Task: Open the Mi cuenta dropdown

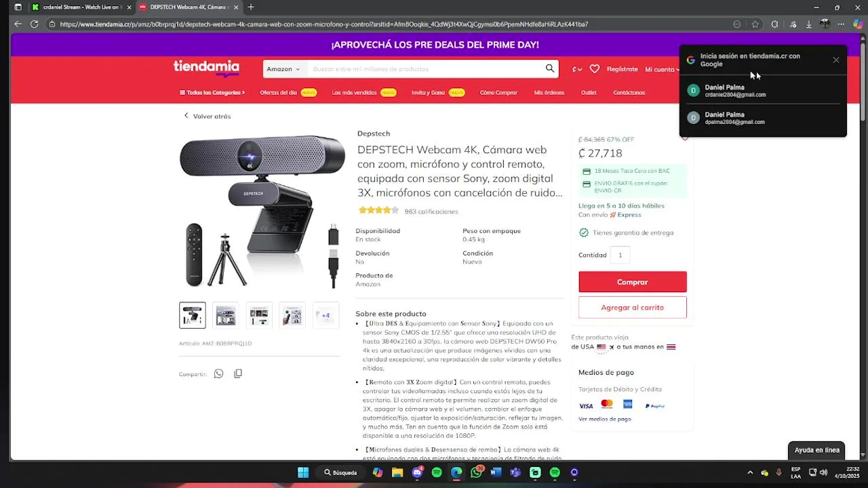Action: (x=663, y=69)
